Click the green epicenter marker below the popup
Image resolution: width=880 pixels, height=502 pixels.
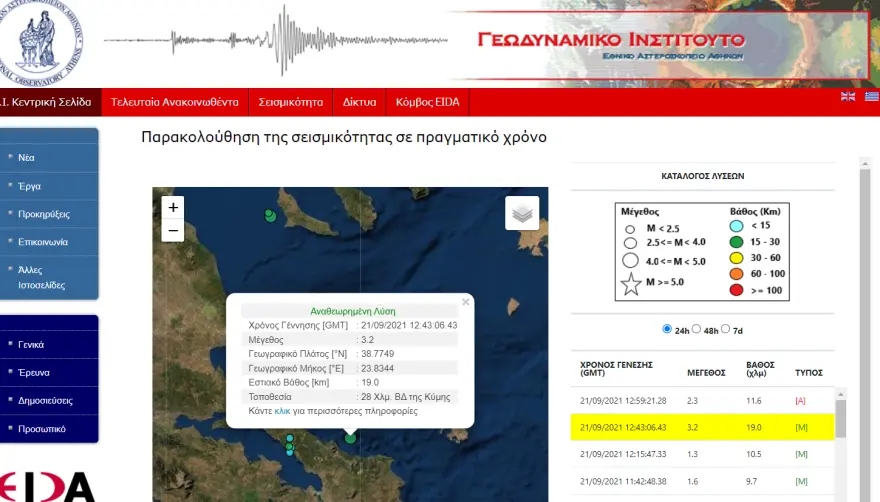point(350,437)
